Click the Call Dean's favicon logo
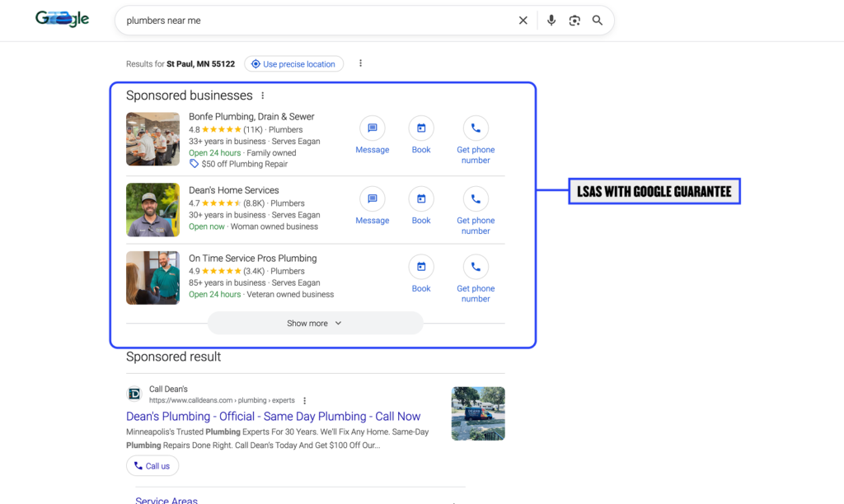844x504 pixels. point(134,394)
